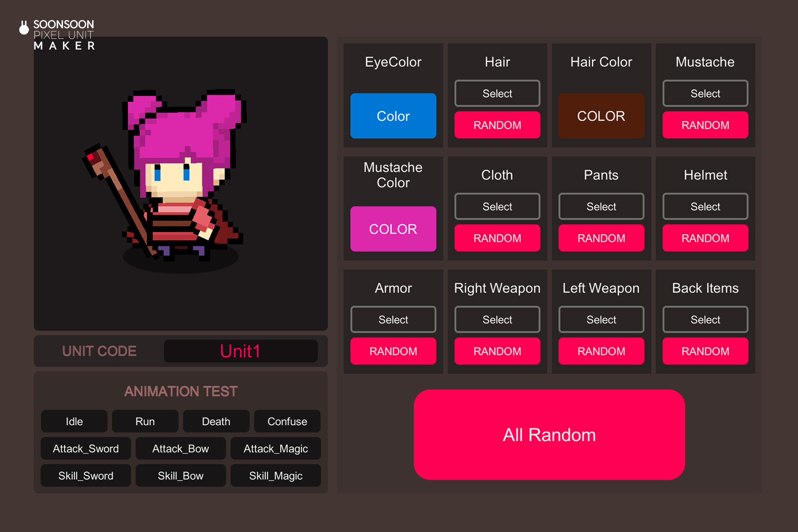This screenshot has width=798, height=532.
Task: Test the Skill_Sword animation
Action: (x=86, y=475)
